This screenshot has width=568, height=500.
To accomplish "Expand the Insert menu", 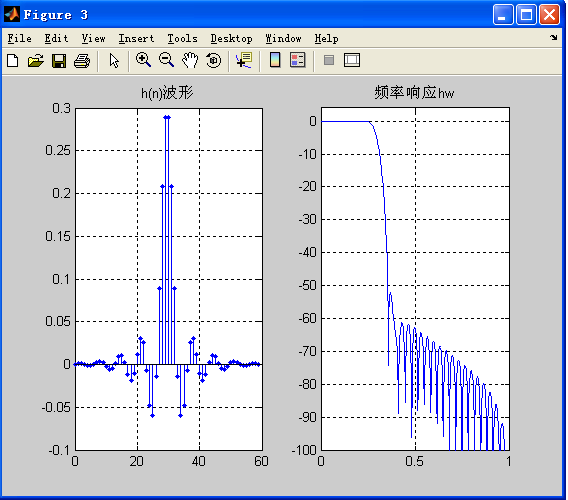I will pos(136,38).
